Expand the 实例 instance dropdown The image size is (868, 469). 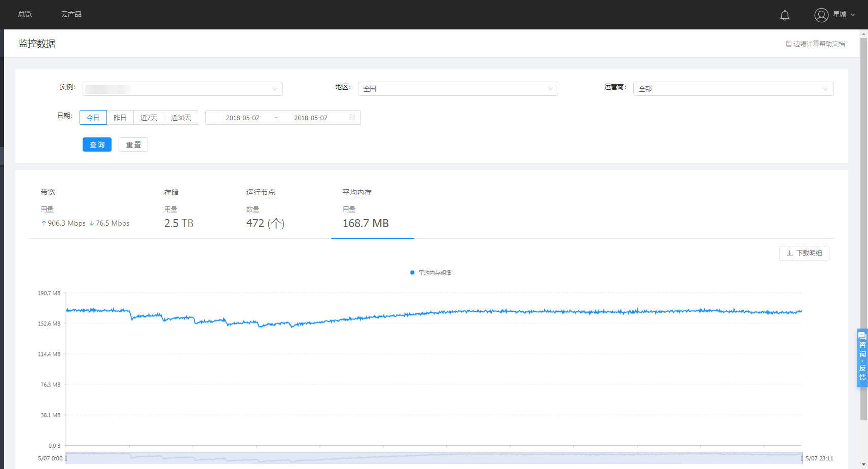pyautogui.click(x=183, y=89)
